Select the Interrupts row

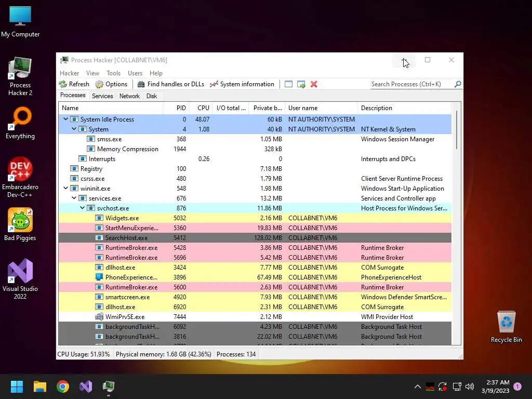pyautogui.click(x=255, y=159)
